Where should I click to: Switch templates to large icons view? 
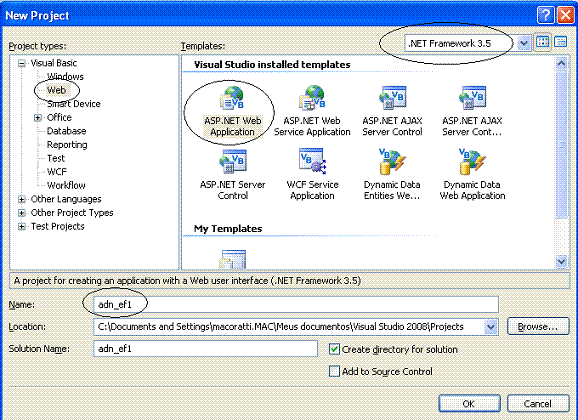tap(543, 42)
